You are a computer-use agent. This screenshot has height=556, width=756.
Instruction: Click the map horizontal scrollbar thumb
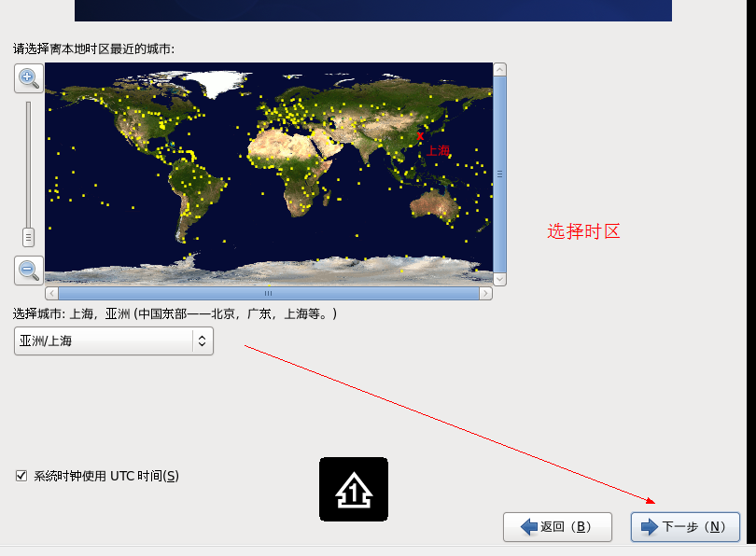[268, 293]
